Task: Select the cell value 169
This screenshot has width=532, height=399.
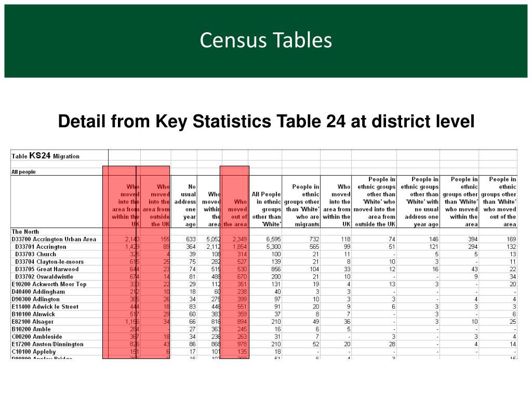Action: pyautogui.click(x=511, y=239)
